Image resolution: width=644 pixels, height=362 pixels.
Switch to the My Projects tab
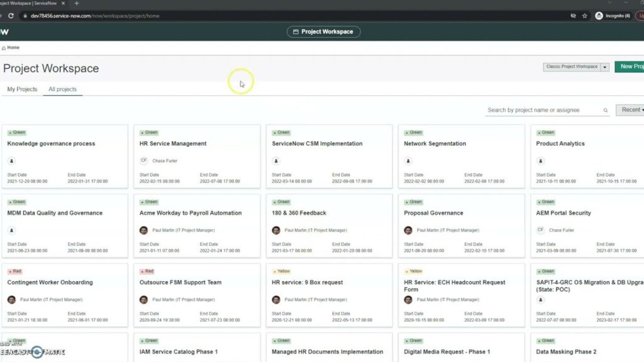click(22, 89)
